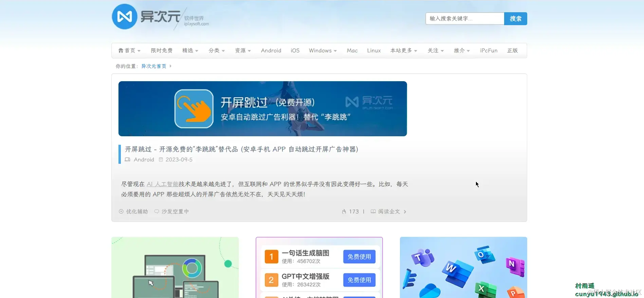Click the orange hand icon in banner
Viewport: 644px width, 298px height.
(x=194, y=109)
